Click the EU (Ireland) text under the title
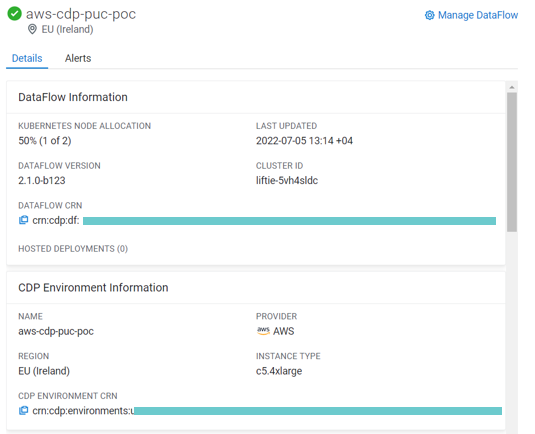This screenshot has height=434, width=535. [67, 29]
